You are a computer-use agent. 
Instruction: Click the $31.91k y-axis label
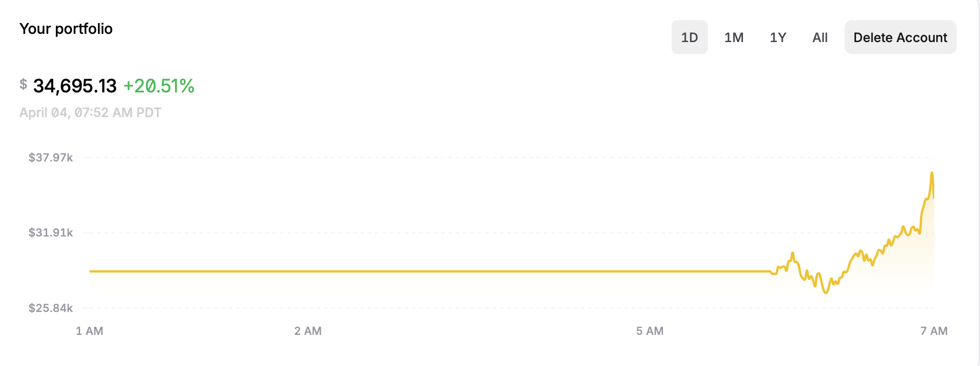coord(51,232)
